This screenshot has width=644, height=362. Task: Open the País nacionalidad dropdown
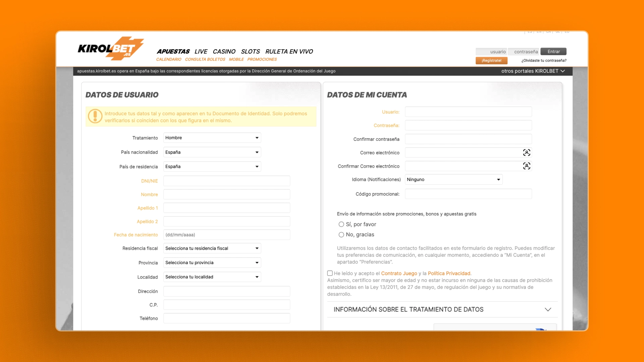212,152
